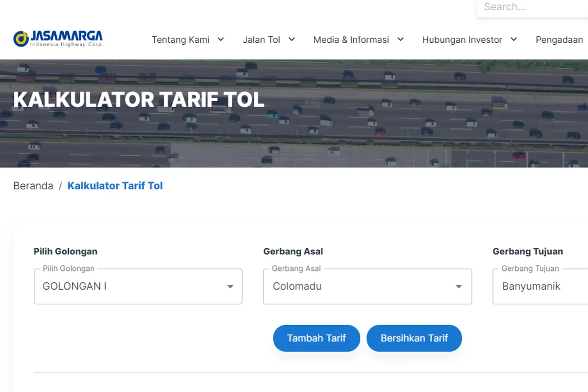588x392 pixels.
Task: Expand the Hubungan Investor chevron
Action: coord(514,39)
